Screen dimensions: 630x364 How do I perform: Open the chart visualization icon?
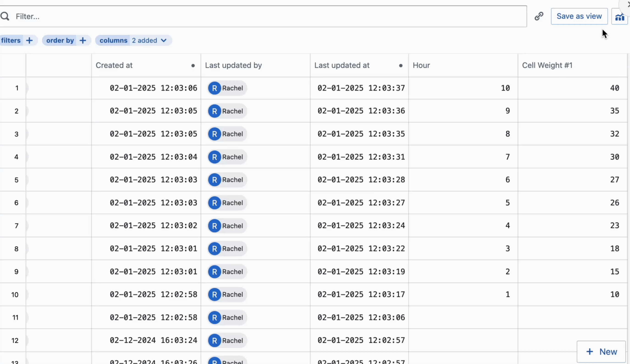(620, 17)
